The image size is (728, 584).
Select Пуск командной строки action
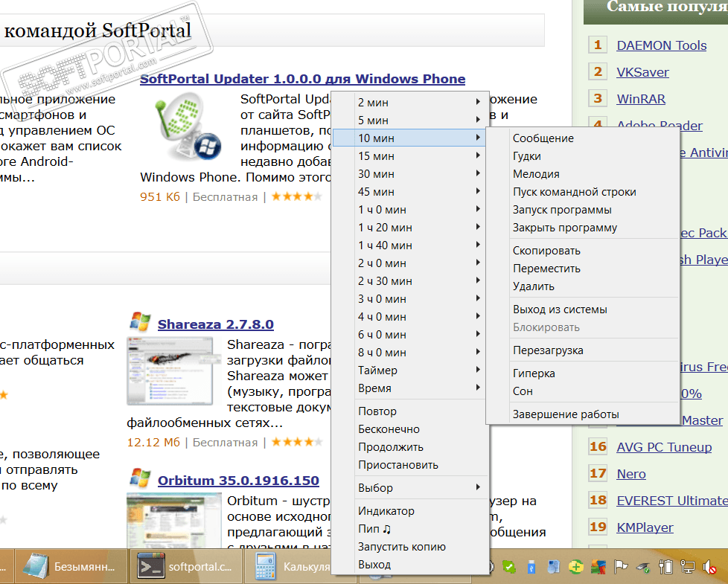[x=583, y=192]
